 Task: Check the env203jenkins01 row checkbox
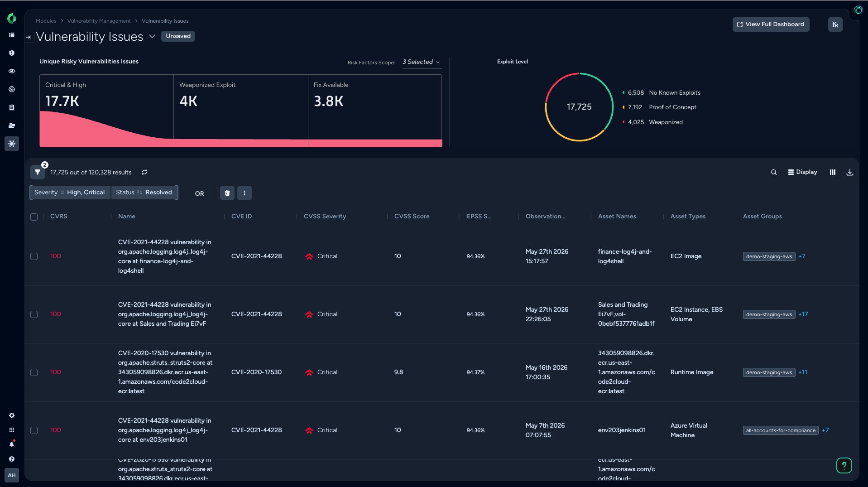pos(34,430)
